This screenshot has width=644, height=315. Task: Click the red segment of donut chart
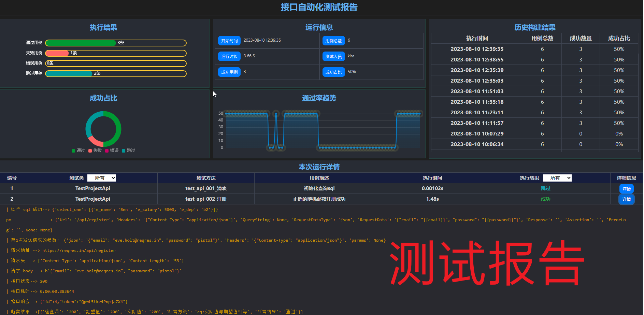[95, 141]
